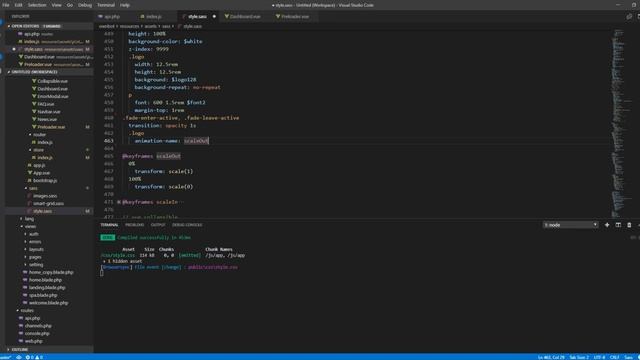Collapse the routes folder
640x360 pixels.
(27, 311)
